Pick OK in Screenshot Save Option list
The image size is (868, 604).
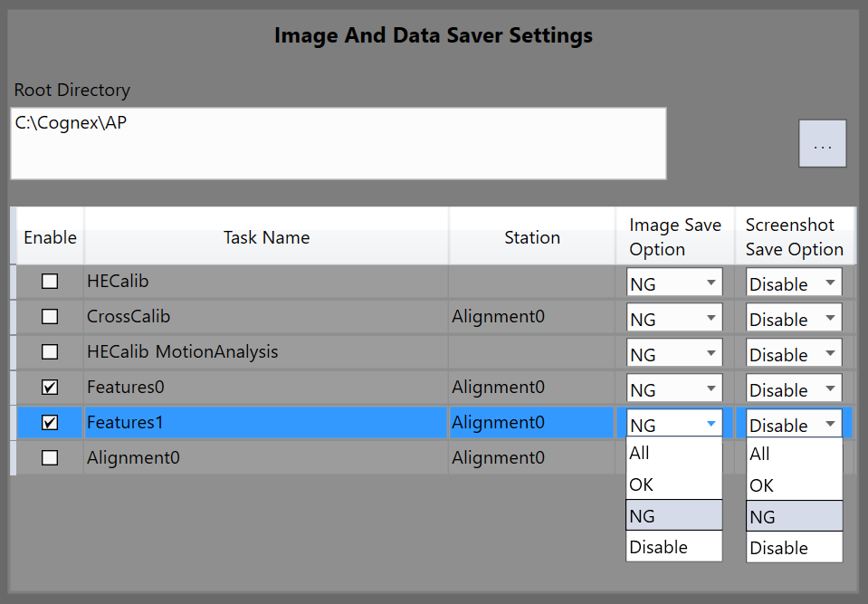pos(794,485)
